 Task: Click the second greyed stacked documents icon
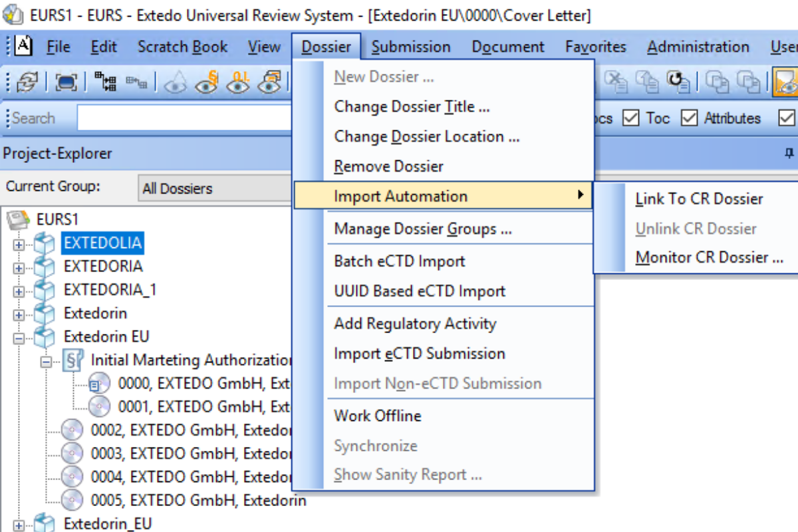[x=748, y=82]
